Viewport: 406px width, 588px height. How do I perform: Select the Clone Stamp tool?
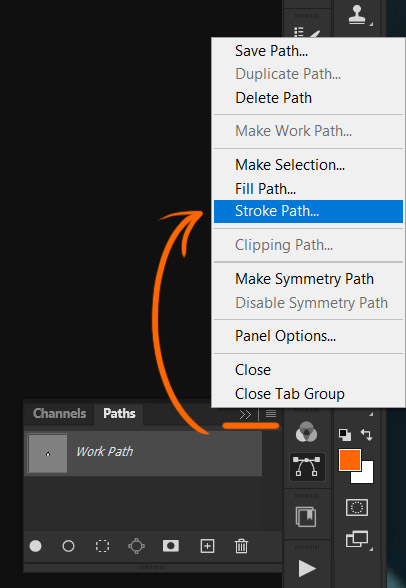point(357,15)
